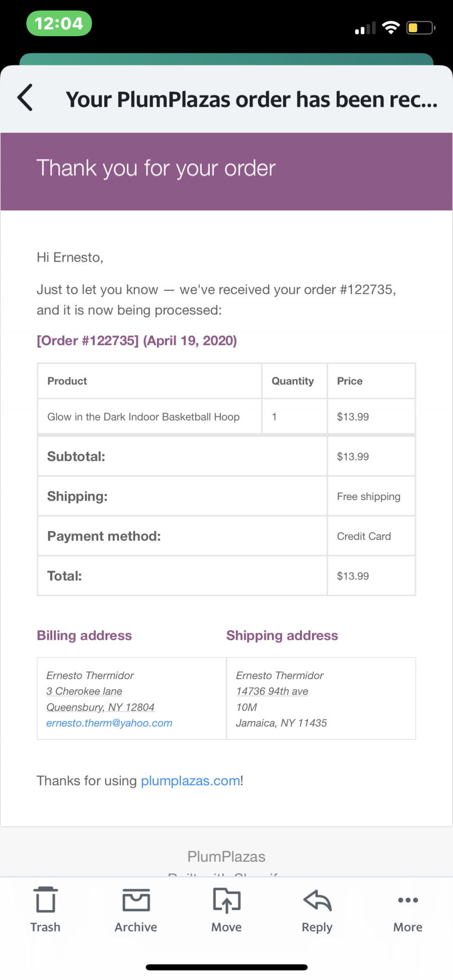Tap the PlumPlazas footer text
453x980 pixels.
(x=226, y=857)
